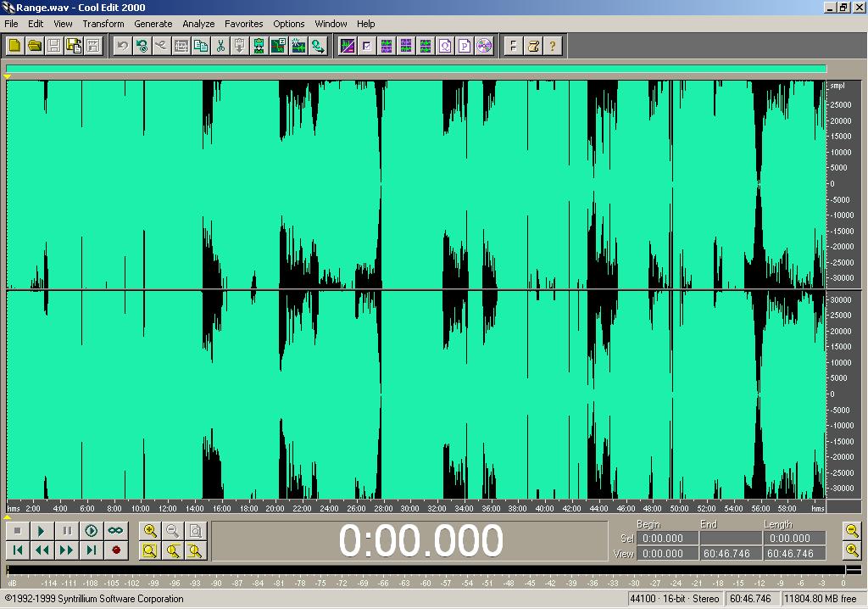The width and height of the screenshot is (868, 609).
Task: Click the Open file folder icon
Action: [x=34, y=46]
